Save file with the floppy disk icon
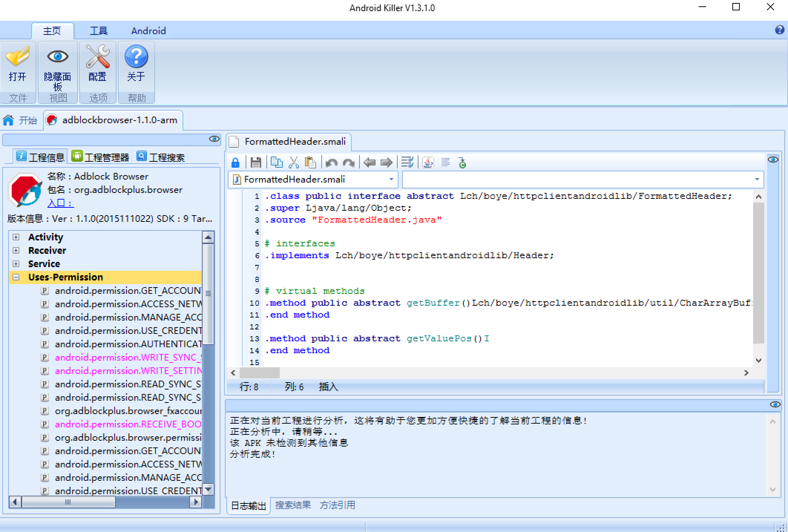Image resolution: width=788 pixels, height=532 pixels. [256, 162]
